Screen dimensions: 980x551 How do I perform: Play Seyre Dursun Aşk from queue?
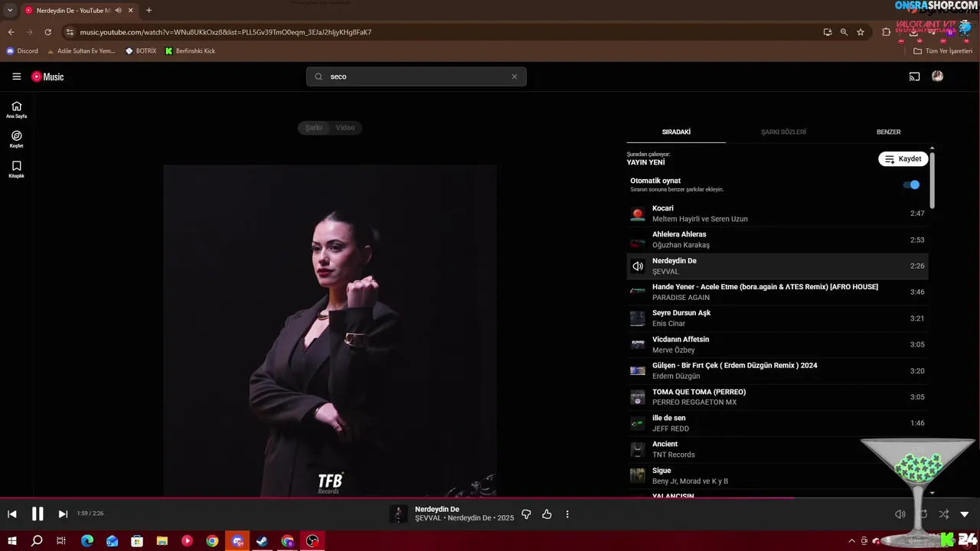[x=777, y=318]
